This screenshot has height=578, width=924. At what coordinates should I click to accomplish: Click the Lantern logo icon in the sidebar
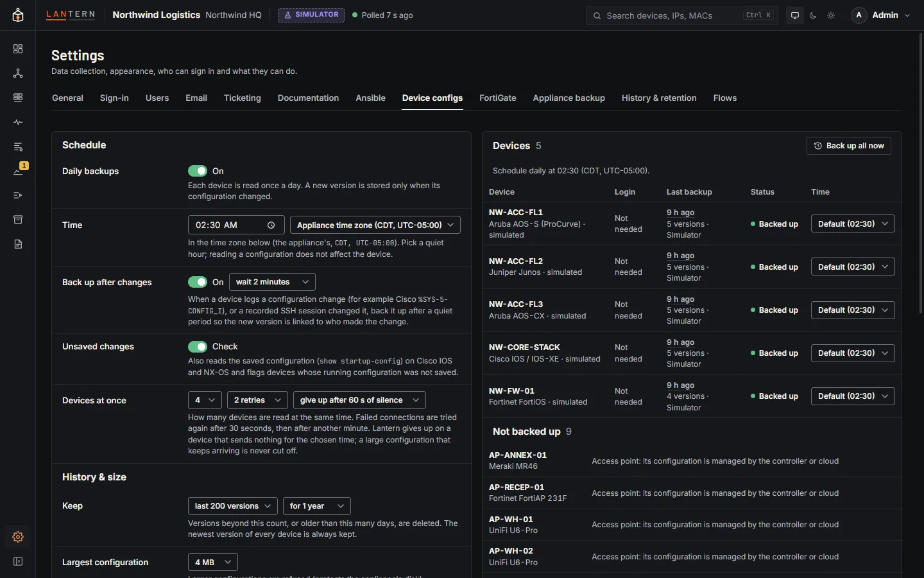18,15
